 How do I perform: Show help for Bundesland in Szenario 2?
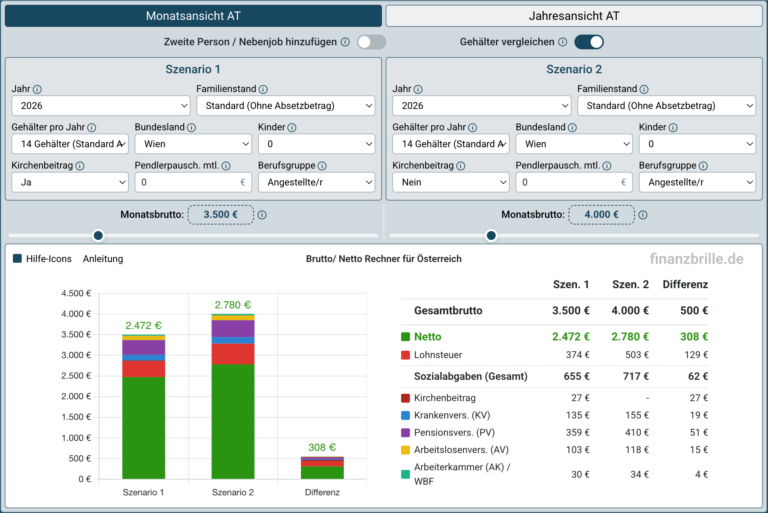[572, 127]
